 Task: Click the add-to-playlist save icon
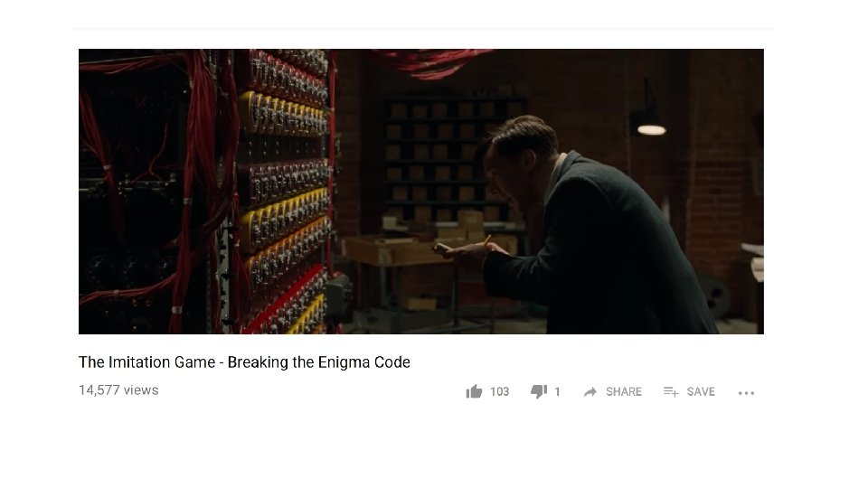point(671,391)
